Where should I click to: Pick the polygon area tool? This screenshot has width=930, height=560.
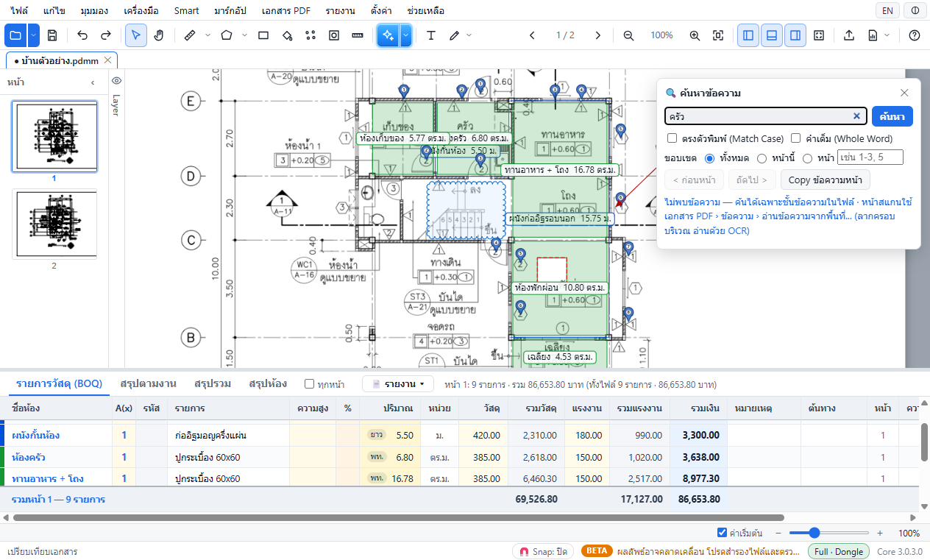click(227, 35)
